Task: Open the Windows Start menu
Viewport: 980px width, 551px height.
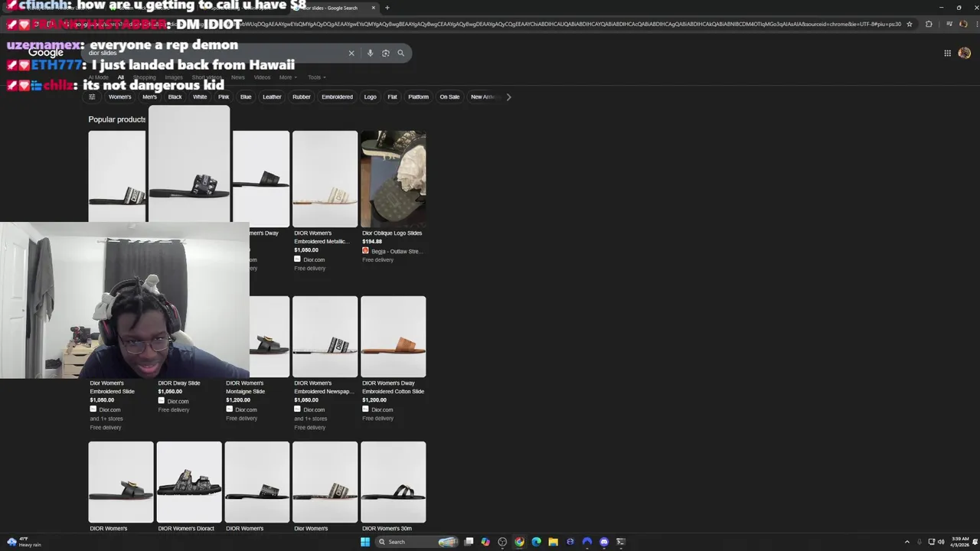Action: coord(365,542)
